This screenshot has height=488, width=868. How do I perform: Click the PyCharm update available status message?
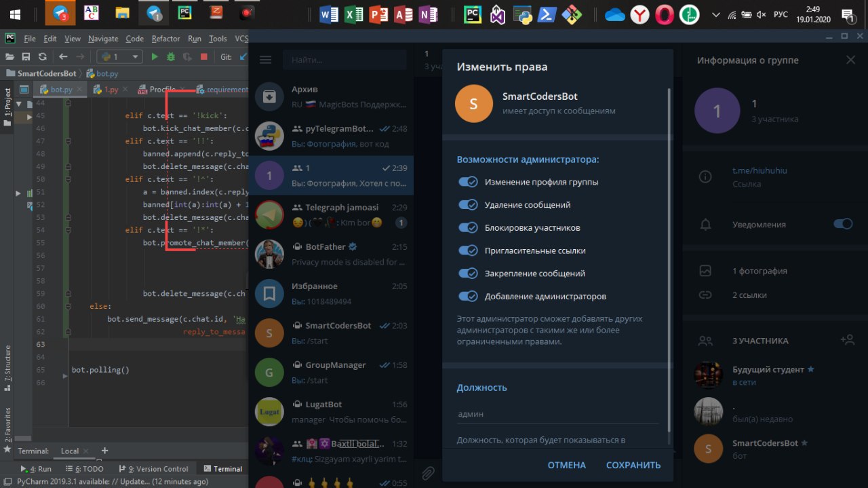click(x=113, y=481)
